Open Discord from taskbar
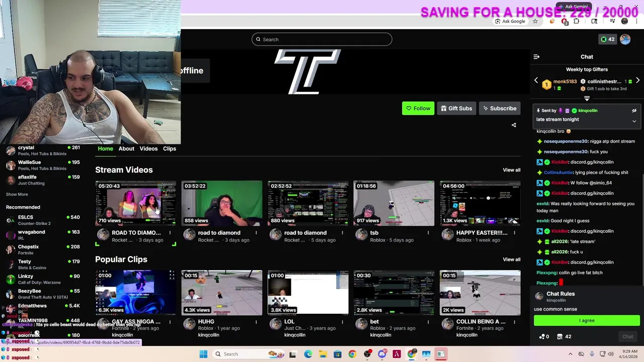Image resolution: width=644 pixels, height=362 pixels. pos(382,354)
